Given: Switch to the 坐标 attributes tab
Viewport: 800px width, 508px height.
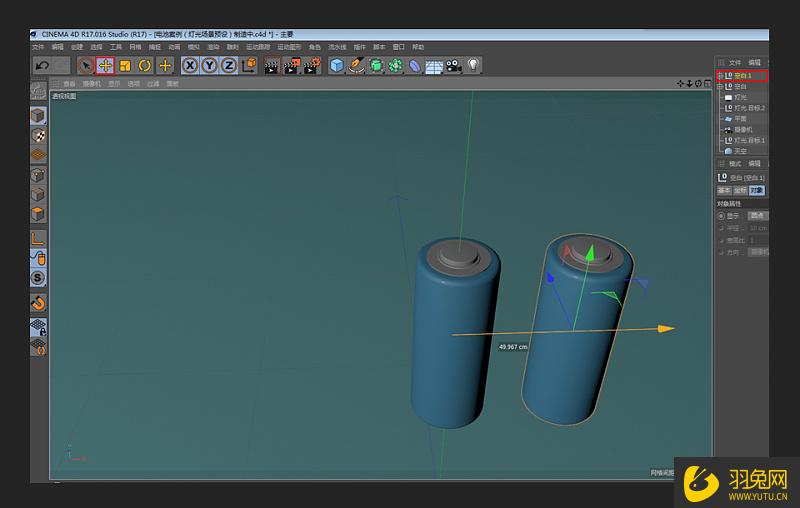Looking at the screenshot, I should pyautogui.click(x=740, y=190).
